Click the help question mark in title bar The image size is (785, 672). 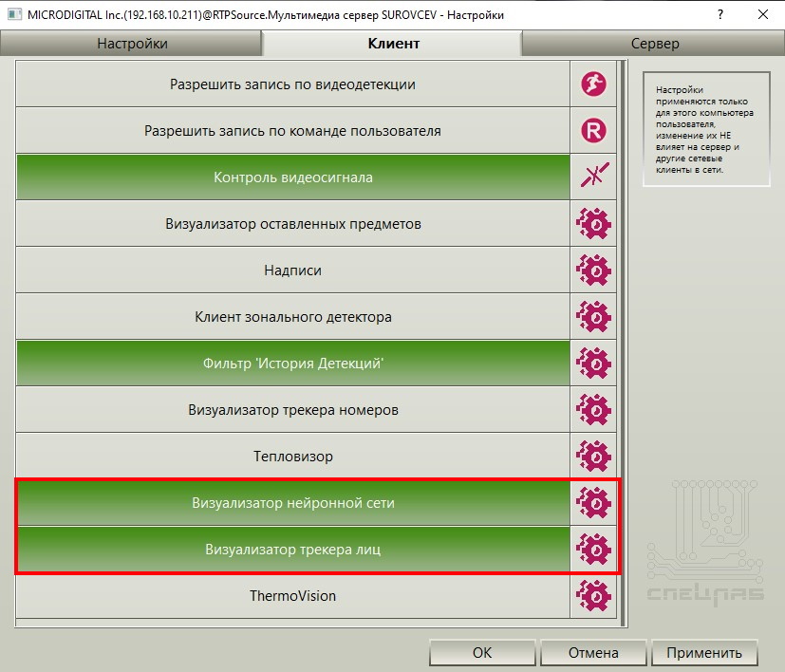(x=720, y=14)
